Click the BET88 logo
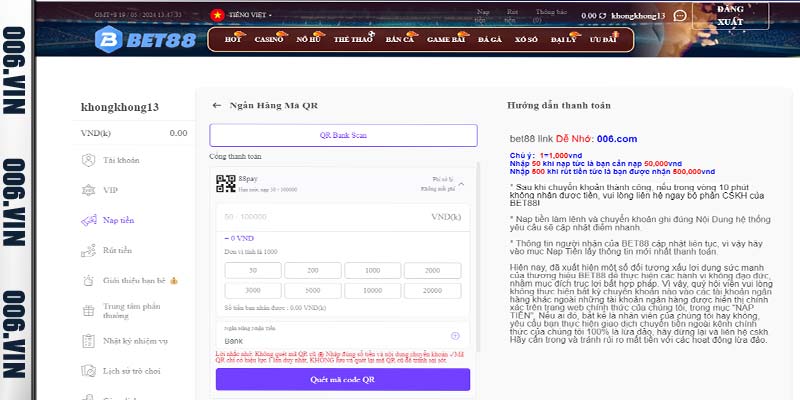 145,40
